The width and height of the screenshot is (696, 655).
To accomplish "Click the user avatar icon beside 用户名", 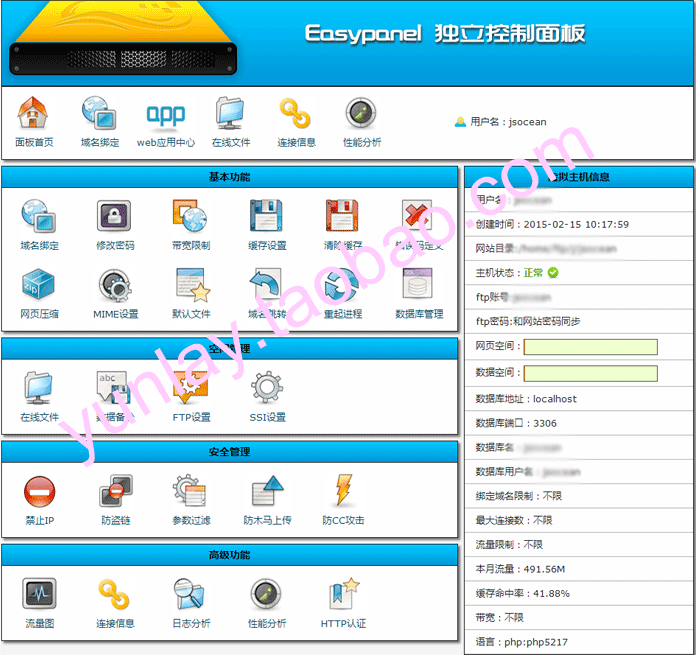I will (x=460, y=122).
